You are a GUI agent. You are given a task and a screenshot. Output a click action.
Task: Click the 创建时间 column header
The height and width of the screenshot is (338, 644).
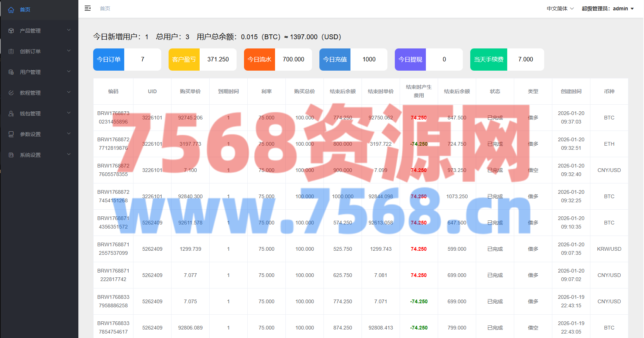pos(571,91)
